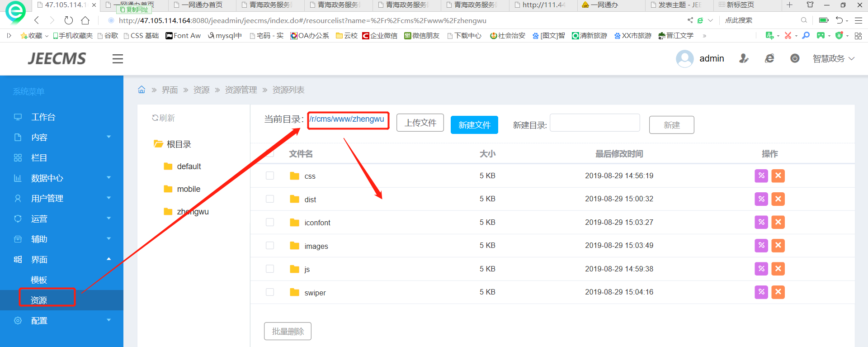868x347 pixels.
Task: Click the 新建目录 input field
Action: pyautogui.click(x=595, y=123)
